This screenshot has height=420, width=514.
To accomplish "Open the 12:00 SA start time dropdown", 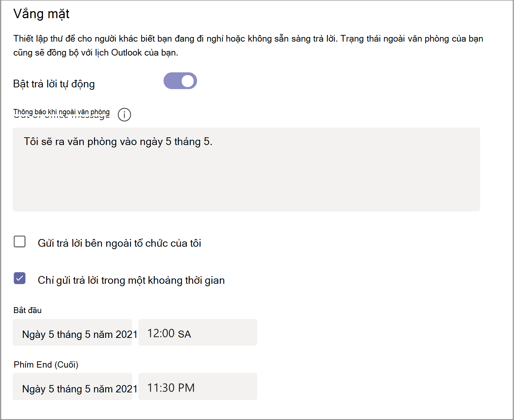I will click(x=198, y=332).
